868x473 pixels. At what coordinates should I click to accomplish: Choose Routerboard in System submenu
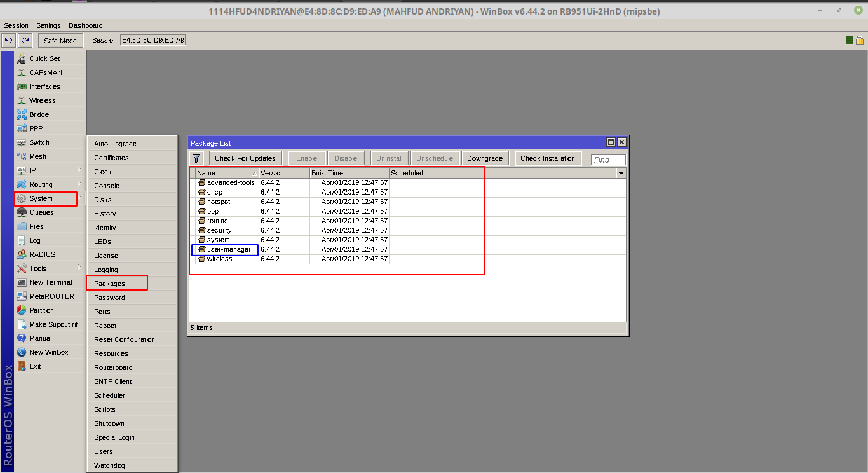[132, 367]
